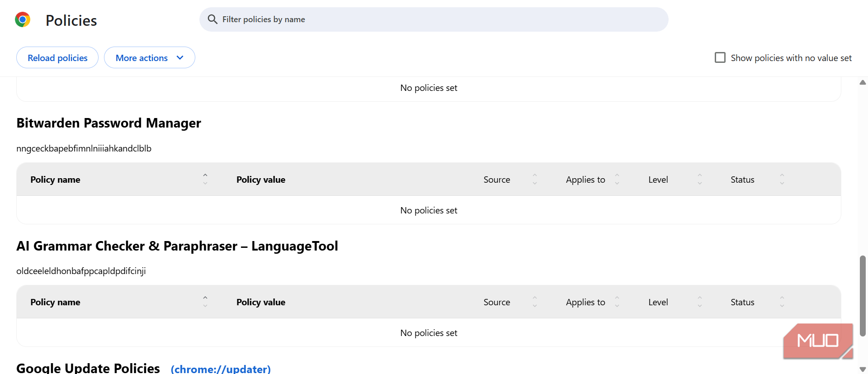Sort LanguageTool table by Policy name arrows
868x374 pixels.
click(205, 302)
